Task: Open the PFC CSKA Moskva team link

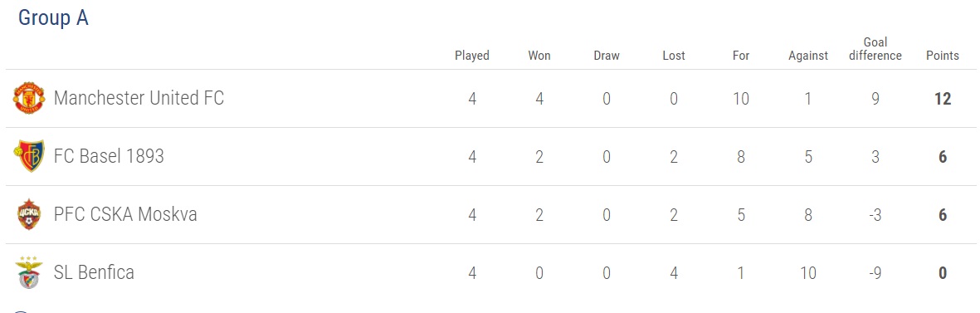Action: tap(125, 214)
